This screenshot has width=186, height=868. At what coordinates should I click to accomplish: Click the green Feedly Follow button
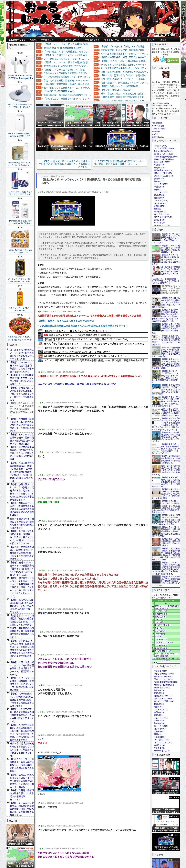tap(173, 60)
